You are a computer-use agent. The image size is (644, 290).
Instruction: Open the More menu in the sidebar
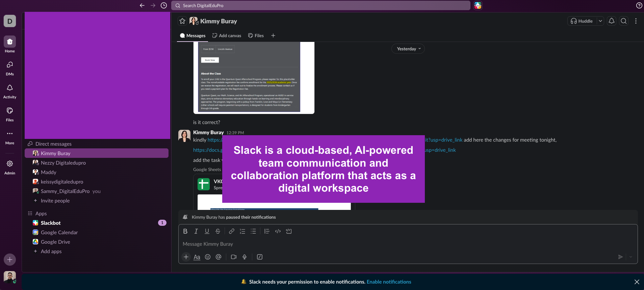point(10,137)
